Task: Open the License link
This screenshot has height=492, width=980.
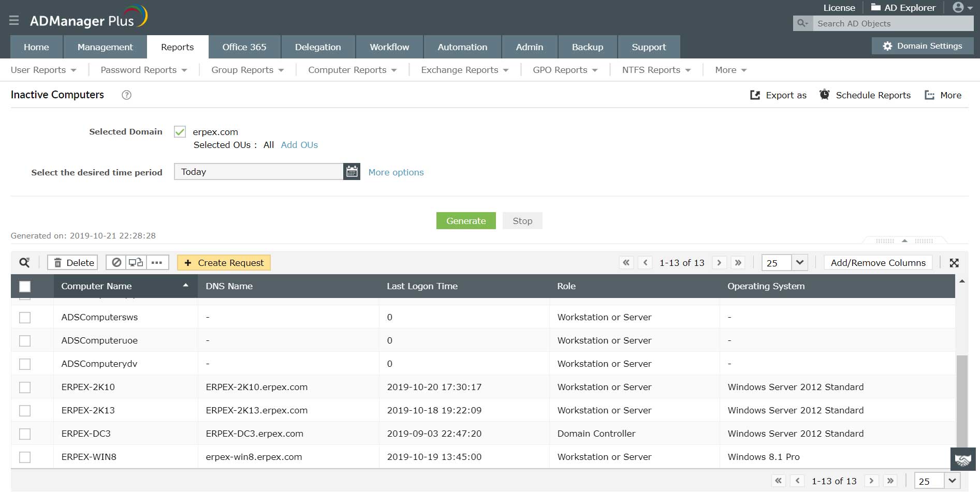Action: (839, 8)
